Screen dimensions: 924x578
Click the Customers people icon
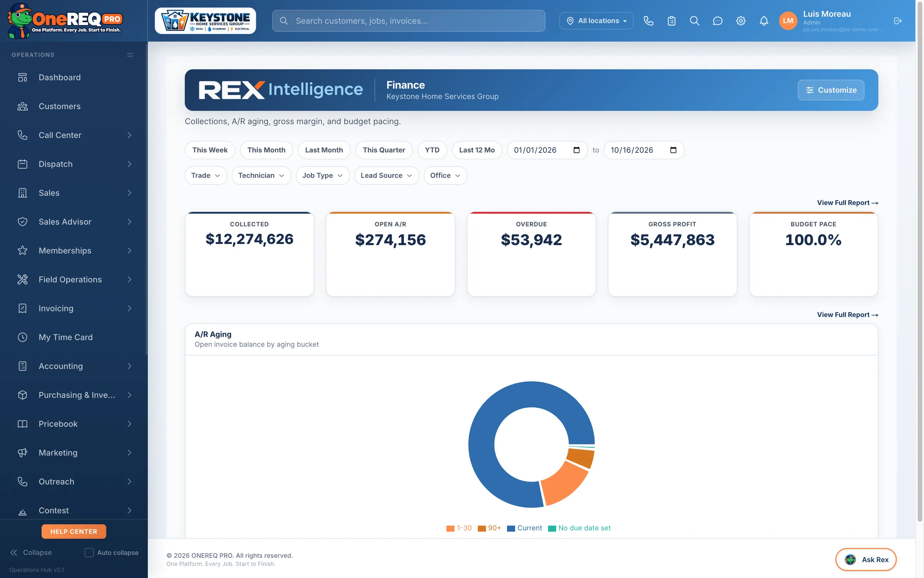click(x=23, y=106)
